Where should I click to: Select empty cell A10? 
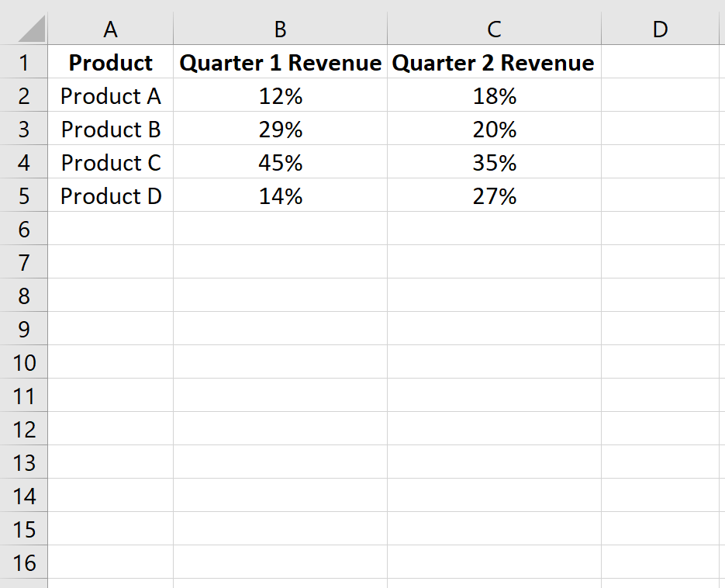click(x=111, y=361)
